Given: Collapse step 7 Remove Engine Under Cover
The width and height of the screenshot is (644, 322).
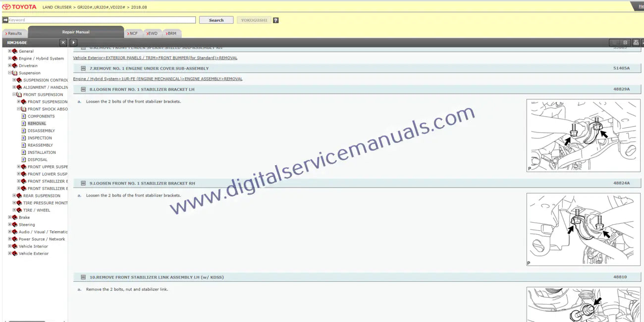Looking at the screenshot, I should [x=83, y=68].
